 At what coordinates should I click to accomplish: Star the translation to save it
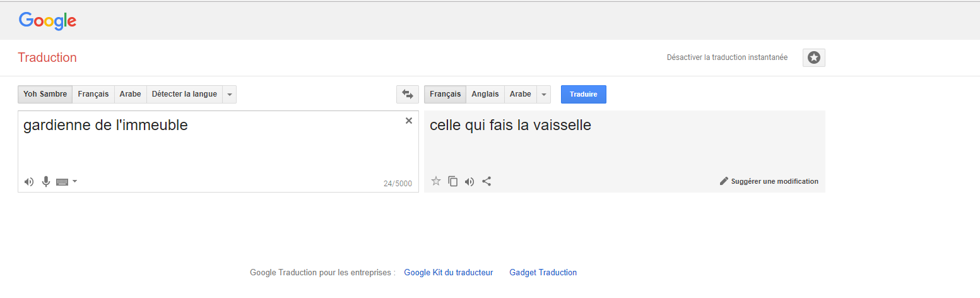(x=436, y=181)
